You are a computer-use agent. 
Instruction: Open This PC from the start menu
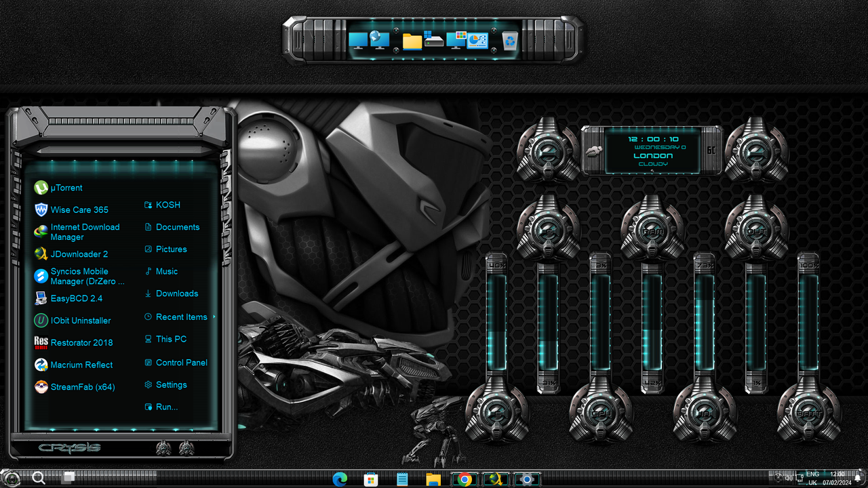(166, 339)
